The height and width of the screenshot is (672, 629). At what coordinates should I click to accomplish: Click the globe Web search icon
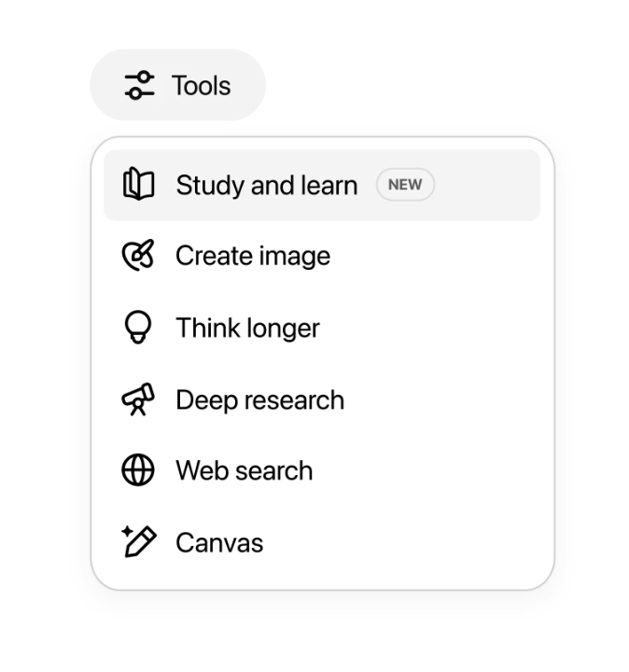click(137, 470)
